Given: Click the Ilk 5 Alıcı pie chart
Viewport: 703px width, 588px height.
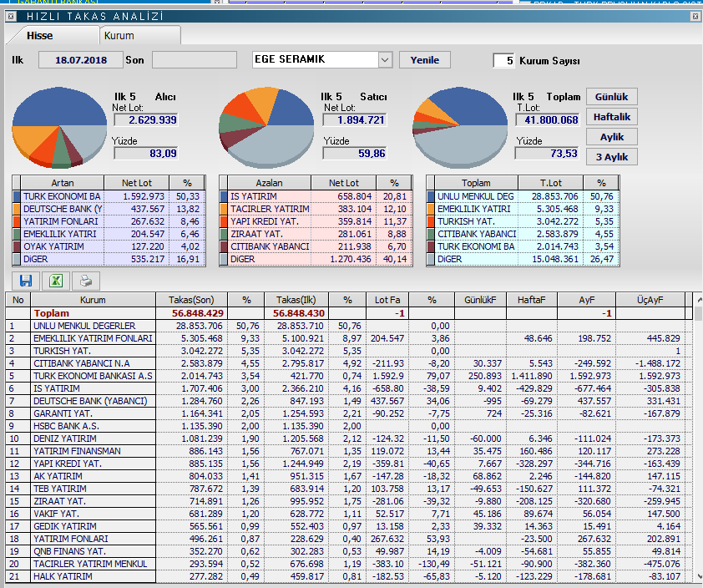Looking at the screenshot, I should pyautogui.click(x=59, y=128).
